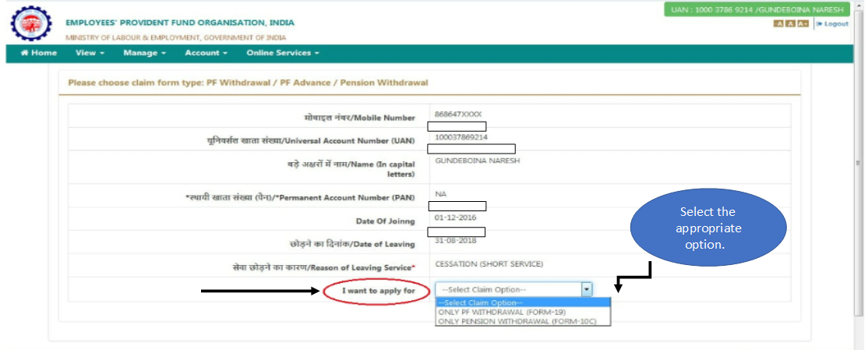This screenshot has height=350, width=868.
Task: Expand the Account menu
Action: (x=206, y=53)
